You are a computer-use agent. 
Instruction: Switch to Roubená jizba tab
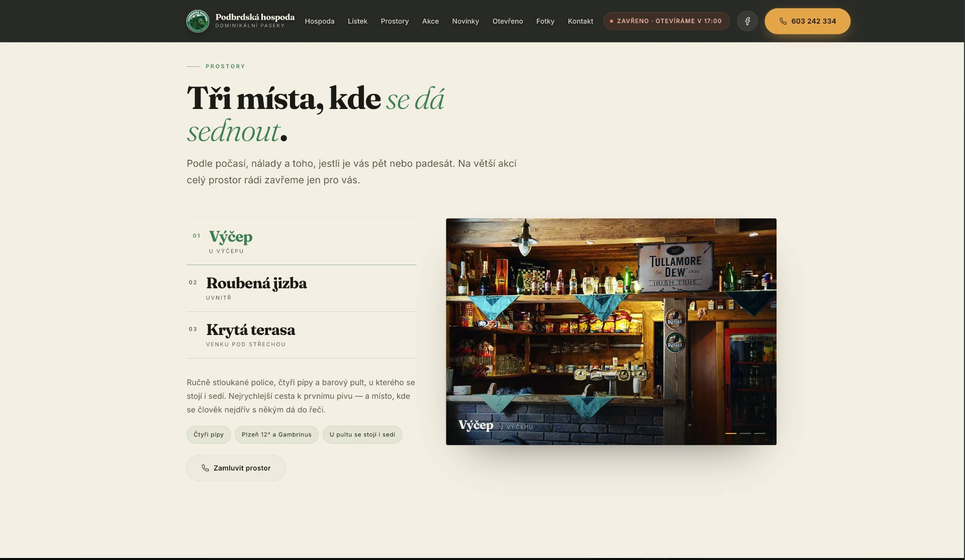point(302,288)
